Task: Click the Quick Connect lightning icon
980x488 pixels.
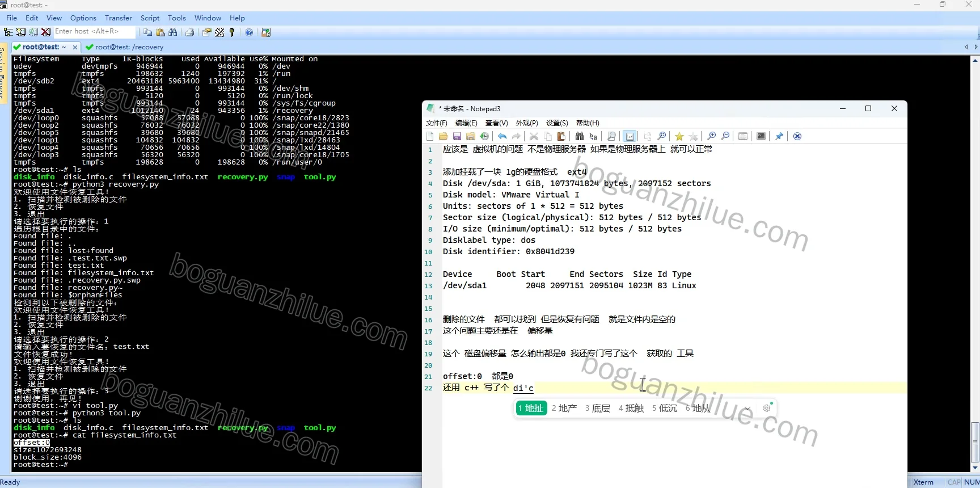Action: (21, 32)
